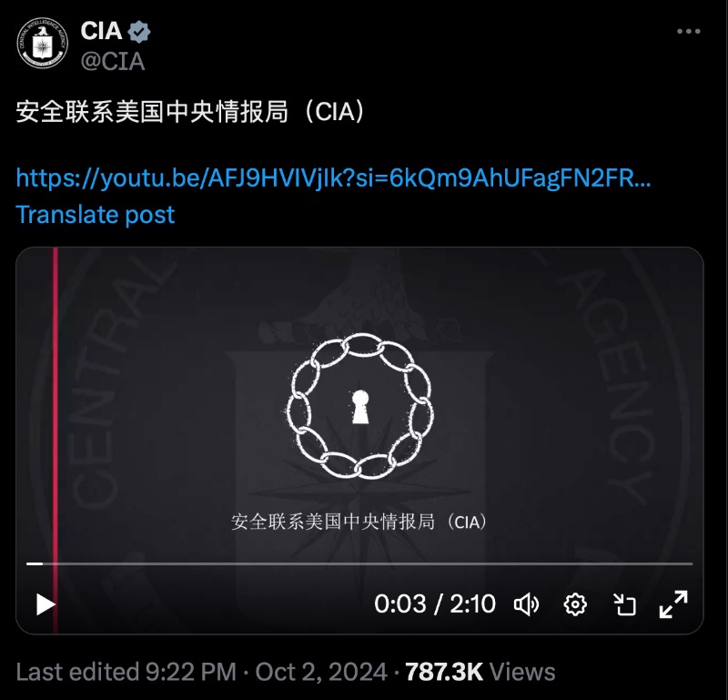Viewport: 728px width, 700px height.
Task: Mute the video using the speaker icon
Action: click(527, 604)
